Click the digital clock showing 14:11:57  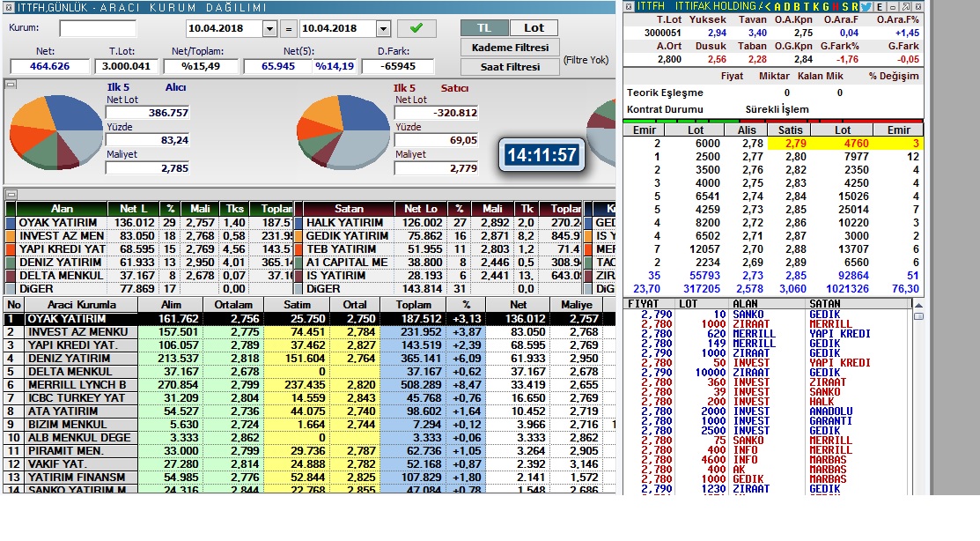pyautogui.click(x=542, y=155)
